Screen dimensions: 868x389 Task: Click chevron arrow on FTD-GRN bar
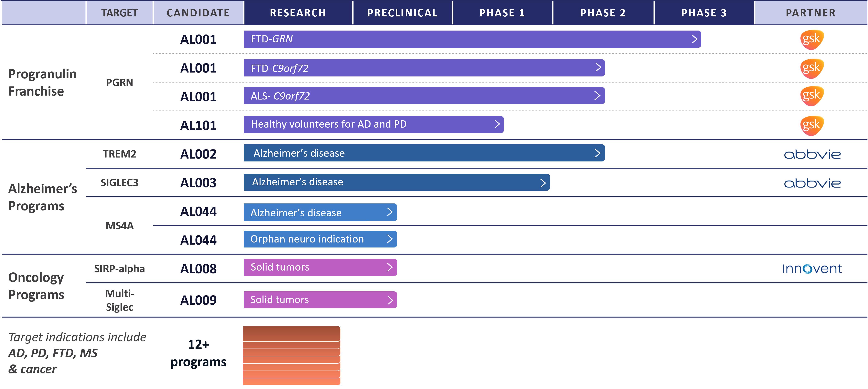[x=694, y=39]
